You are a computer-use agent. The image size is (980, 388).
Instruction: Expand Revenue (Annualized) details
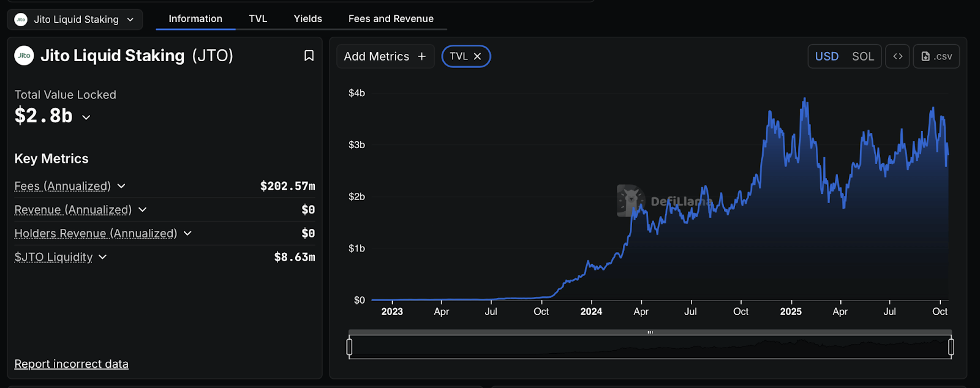point(143,210)
